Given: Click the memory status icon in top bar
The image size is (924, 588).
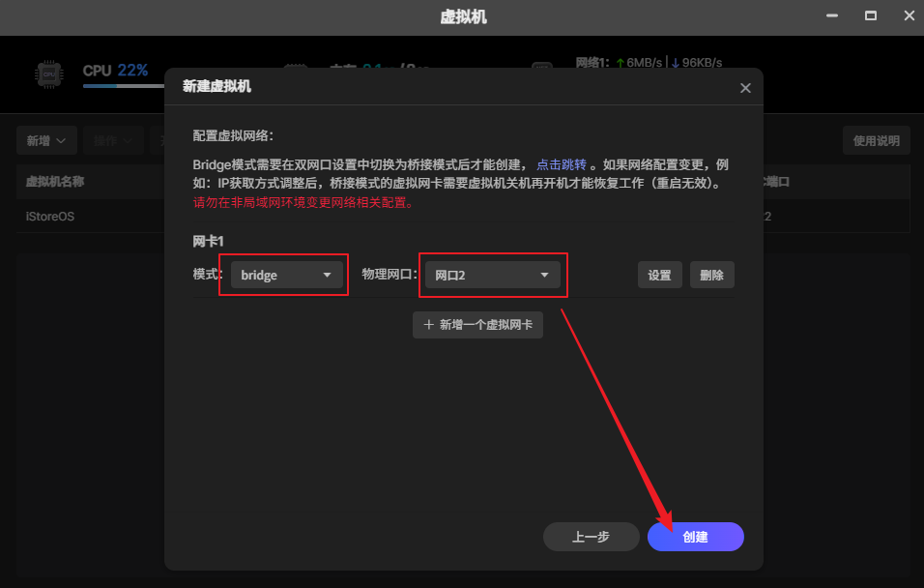Looking at the screenshot, I should coord(295,69).
